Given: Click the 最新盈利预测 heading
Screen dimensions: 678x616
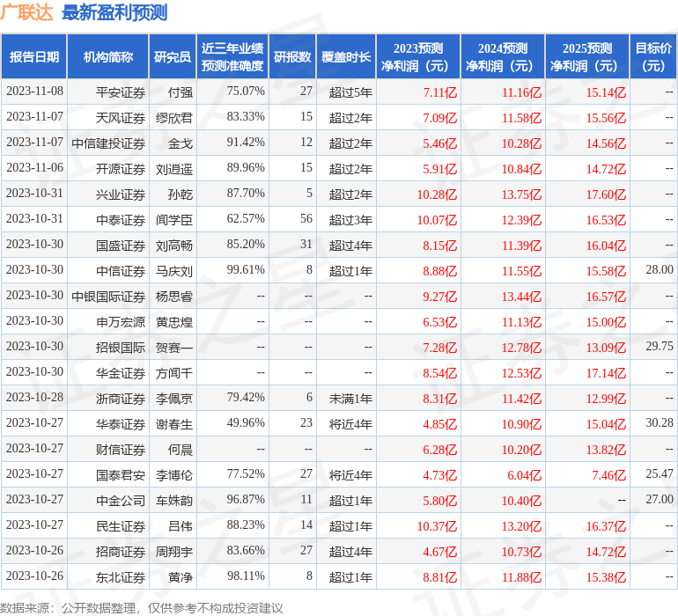Looking at the screenshot, I should coord(114,12).
